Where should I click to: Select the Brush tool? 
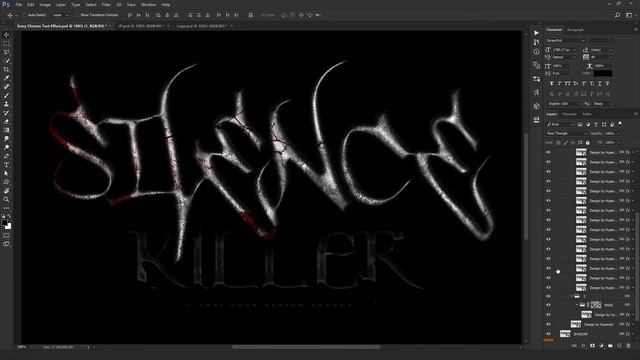pyautogui.click(x=7, y=95)
